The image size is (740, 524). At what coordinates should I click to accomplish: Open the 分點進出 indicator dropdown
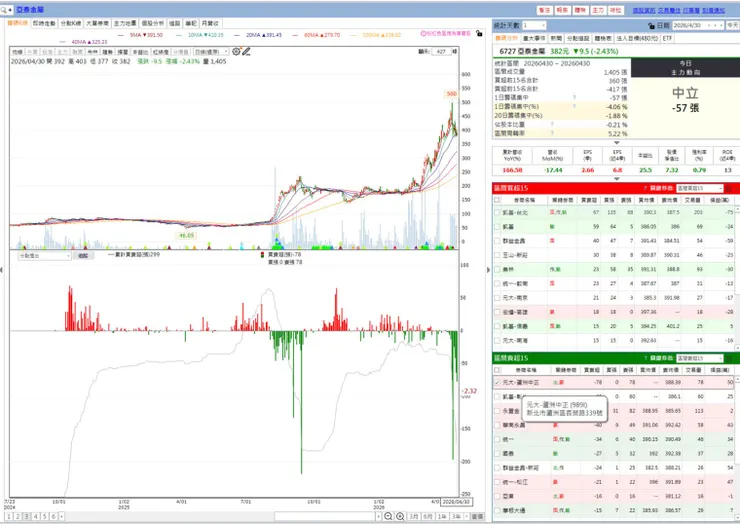point(44,255)
